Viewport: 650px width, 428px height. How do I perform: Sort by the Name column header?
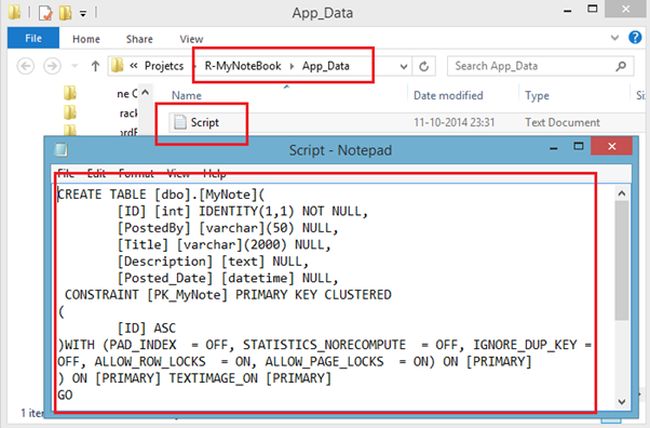tap(187, 95)
